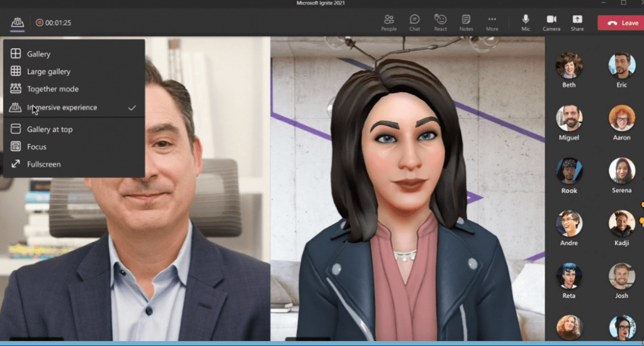
Task: Expand the More options menu
Action: tap(492, 23)
